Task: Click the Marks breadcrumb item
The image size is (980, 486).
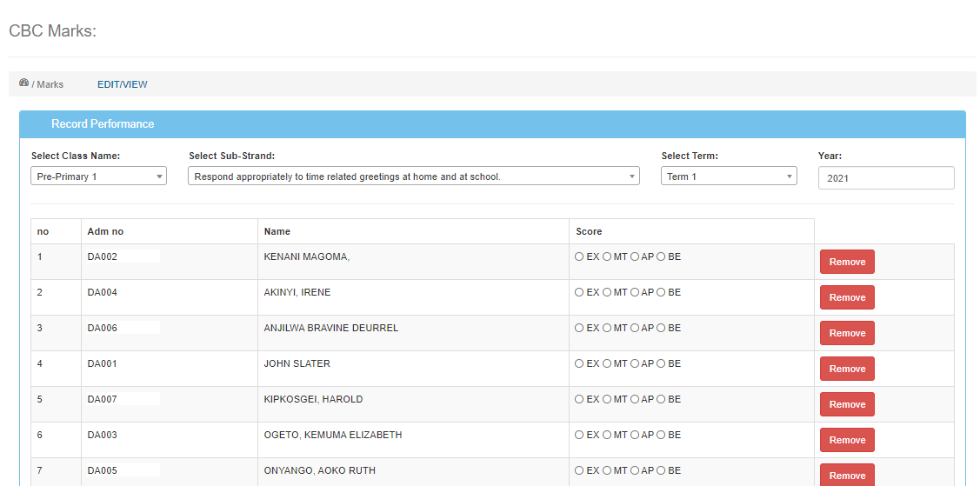Action: (50, 84)
